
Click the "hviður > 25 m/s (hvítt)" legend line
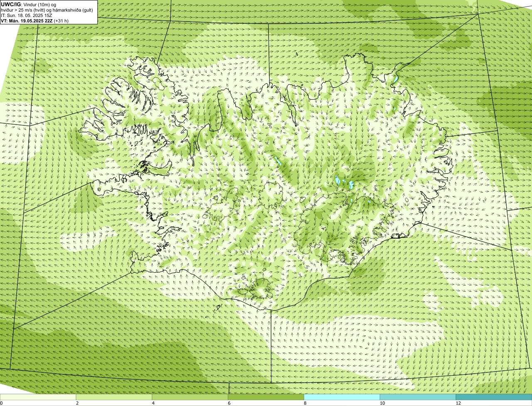47,10
